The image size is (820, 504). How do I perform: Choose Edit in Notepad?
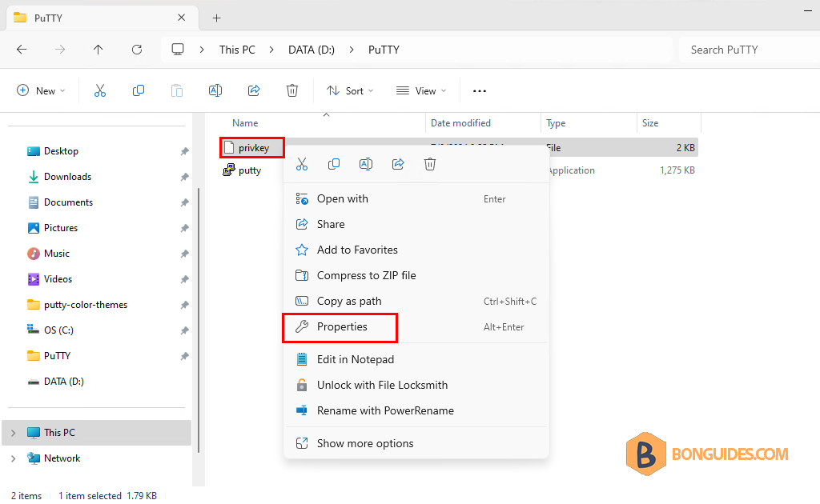416,360
